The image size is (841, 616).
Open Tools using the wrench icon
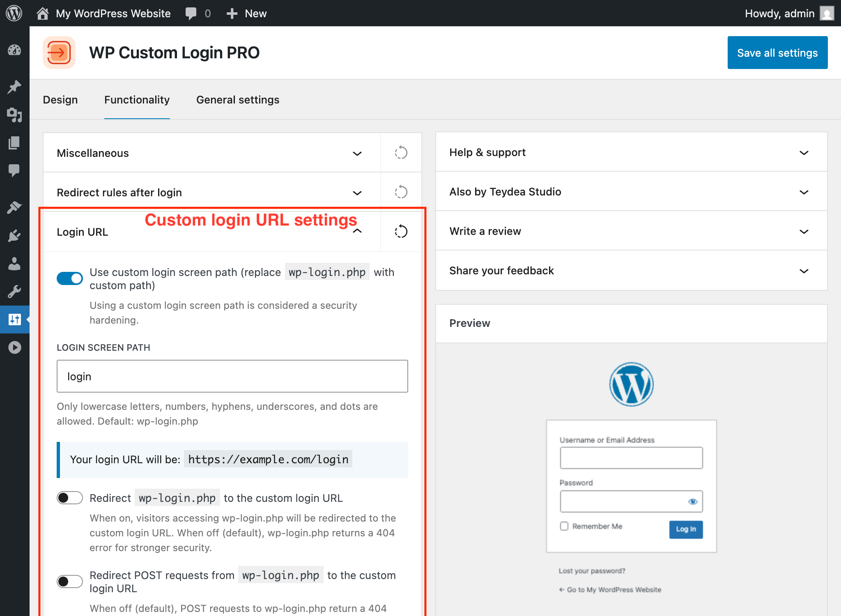(x=14, y=292)
